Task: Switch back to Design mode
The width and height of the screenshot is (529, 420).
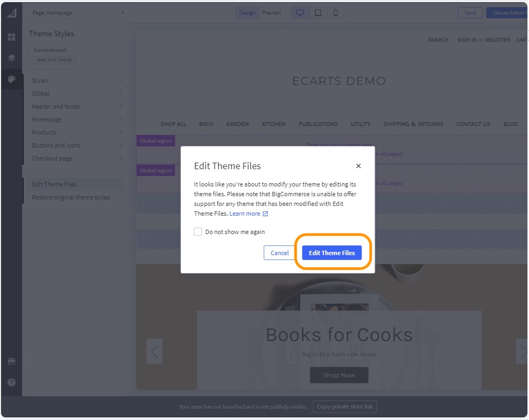Action: pos(246,12)
